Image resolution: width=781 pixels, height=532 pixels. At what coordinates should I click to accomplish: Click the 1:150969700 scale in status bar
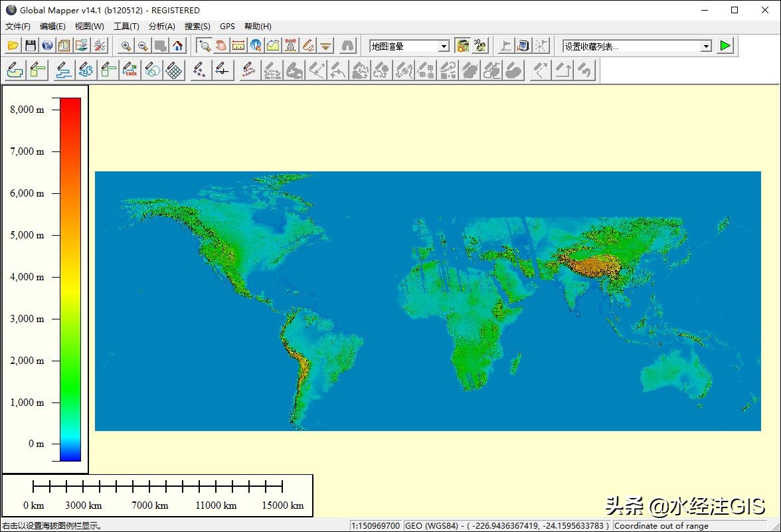click(x=376, y=525)
